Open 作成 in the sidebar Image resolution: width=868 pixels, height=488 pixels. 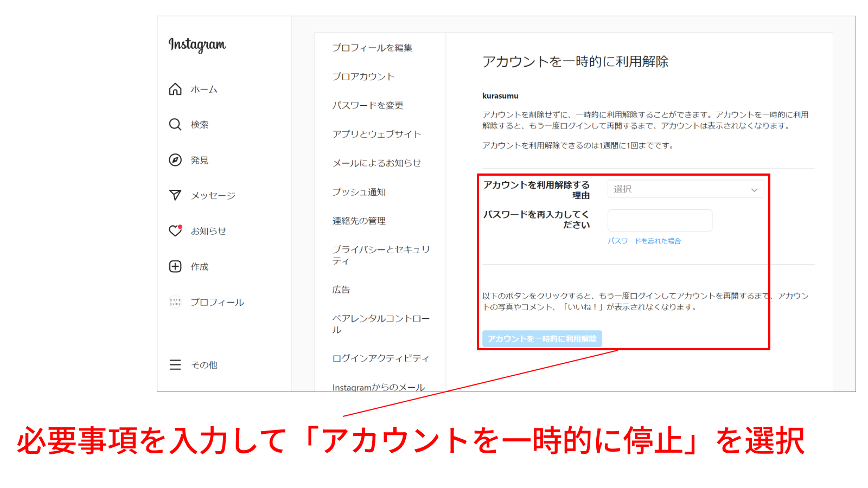click(x=200, y=267)
